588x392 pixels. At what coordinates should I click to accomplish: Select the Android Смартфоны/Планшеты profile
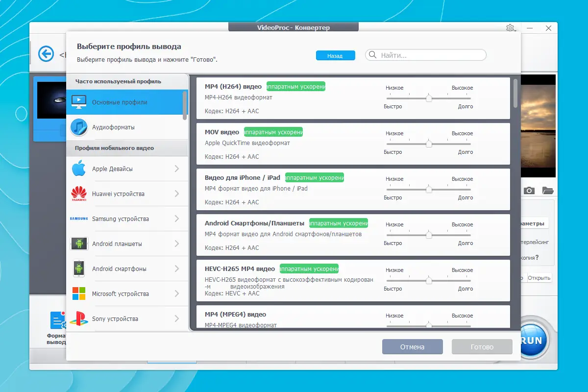coord(353,235)
